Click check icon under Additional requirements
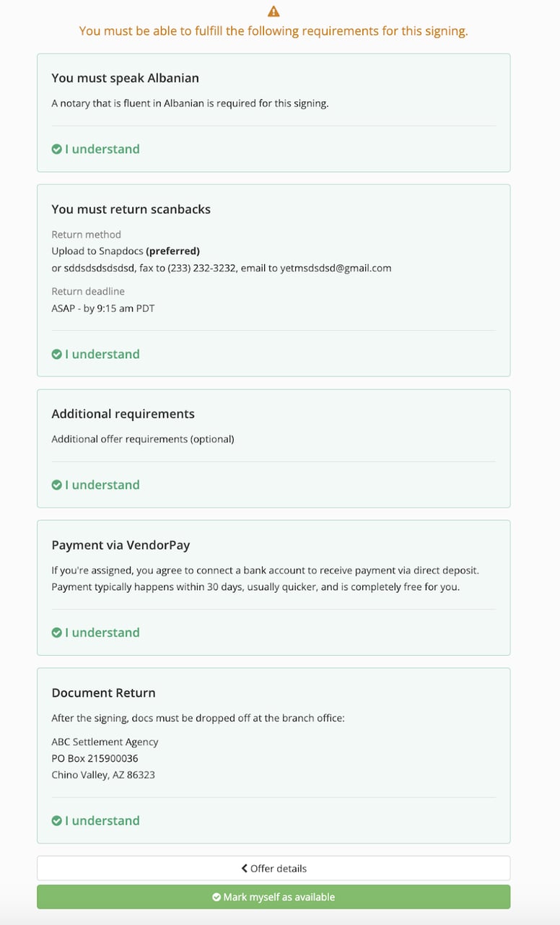The height and width of the screenshot is (925, 560). (x=56, y=485)
